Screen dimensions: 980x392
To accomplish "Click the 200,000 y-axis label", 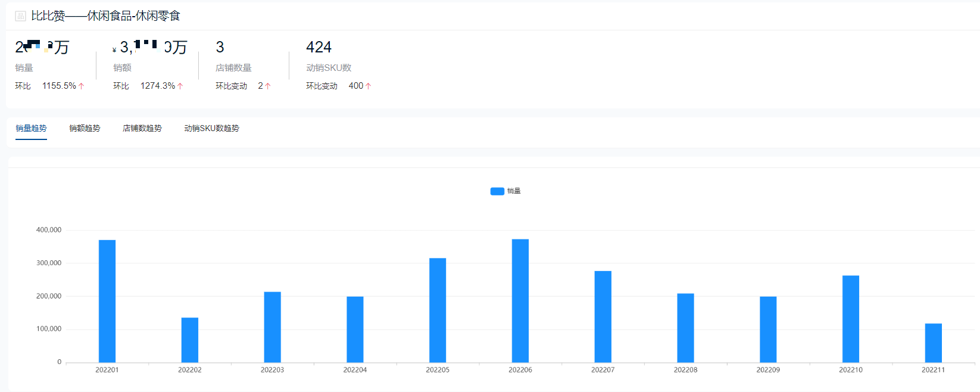I will click(x=49, y=296).
